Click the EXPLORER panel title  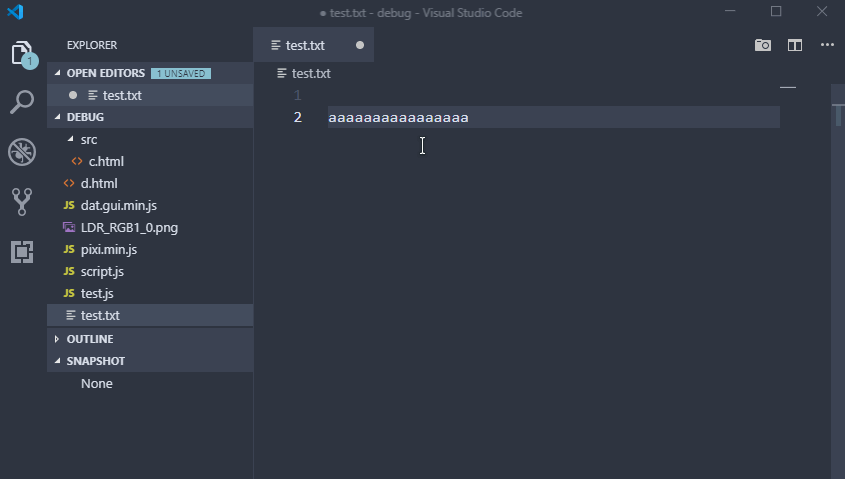coord(92,45)
